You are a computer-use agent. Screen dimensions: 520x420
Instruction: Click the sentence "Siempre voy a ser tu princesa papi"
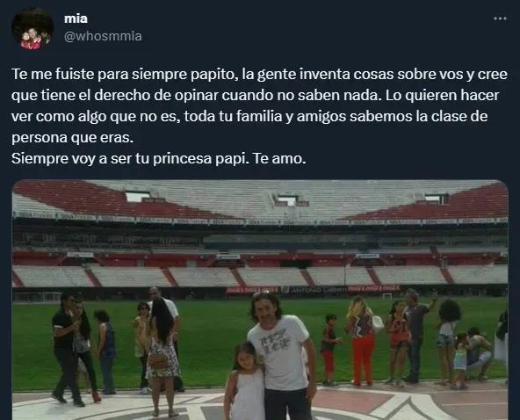click(x=129, y=159)
